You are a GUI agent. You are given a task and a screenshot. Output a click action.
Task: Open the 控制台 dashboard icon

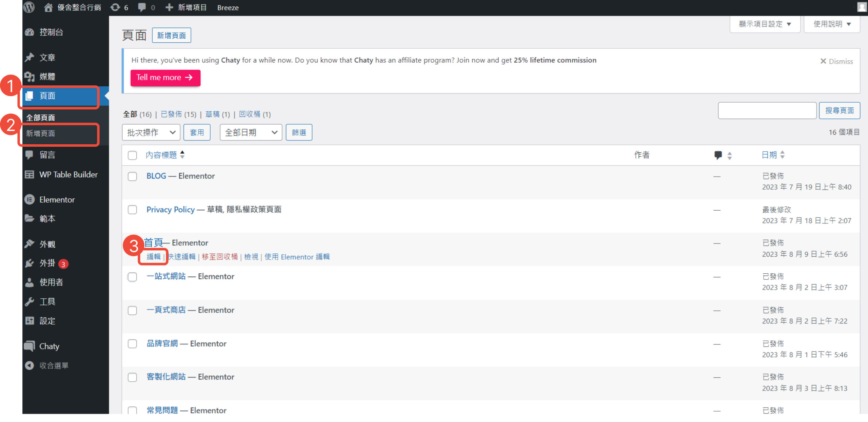point(30,32)
